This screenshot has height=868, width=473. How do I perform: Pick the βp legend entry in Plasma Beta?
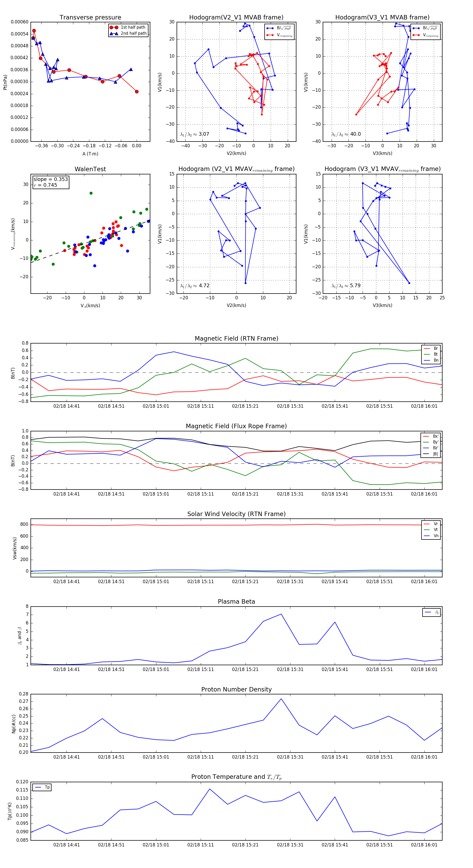[431, 612]
